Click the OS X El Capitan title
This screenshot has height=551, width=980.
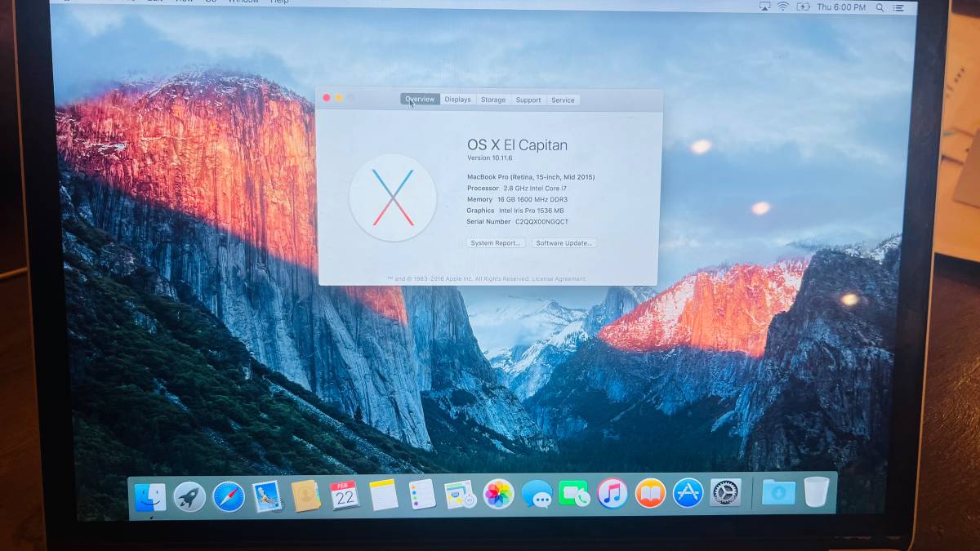pos(517,144)
